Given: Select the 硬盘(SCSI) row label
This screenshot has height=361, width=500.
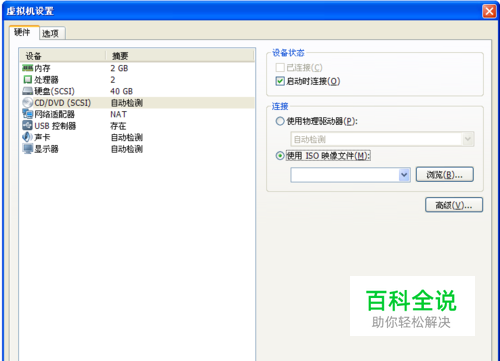Looking at the screenshot, I should [x=54, y=91].
